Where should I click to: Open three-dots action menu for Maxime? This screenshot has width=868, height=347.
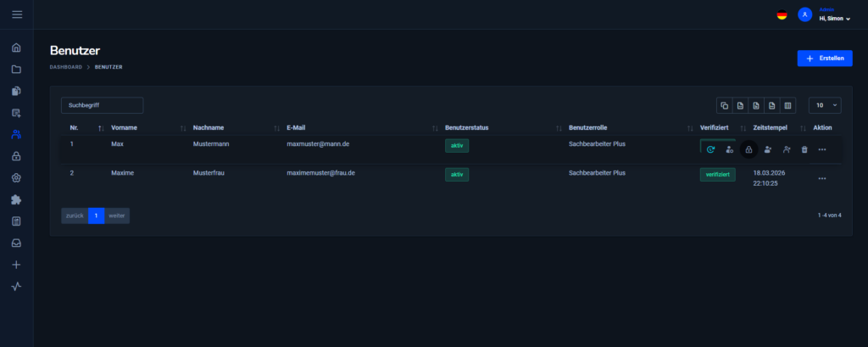(822, 178)
